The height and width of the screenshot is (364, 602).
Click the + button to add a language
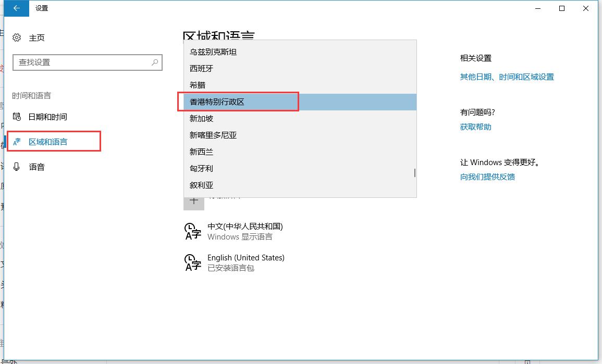[193, 203]
